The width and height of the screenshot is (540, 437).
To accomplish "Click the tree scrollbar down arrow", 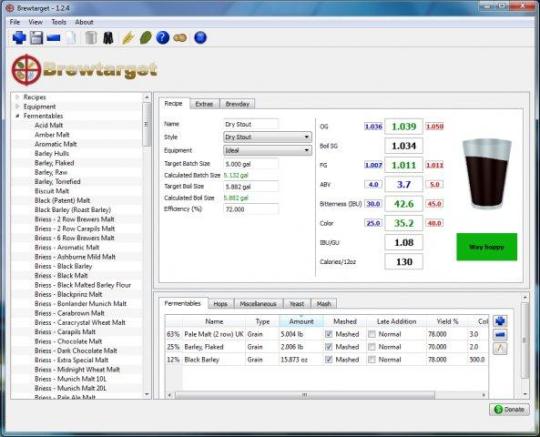I will (x=147, y=394).
